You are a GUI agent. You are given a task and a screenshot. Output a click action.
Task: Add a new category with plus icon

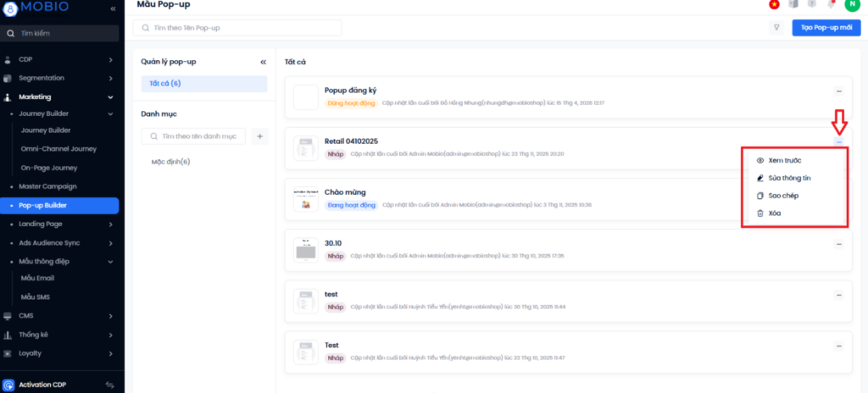[x=259, y=136]
